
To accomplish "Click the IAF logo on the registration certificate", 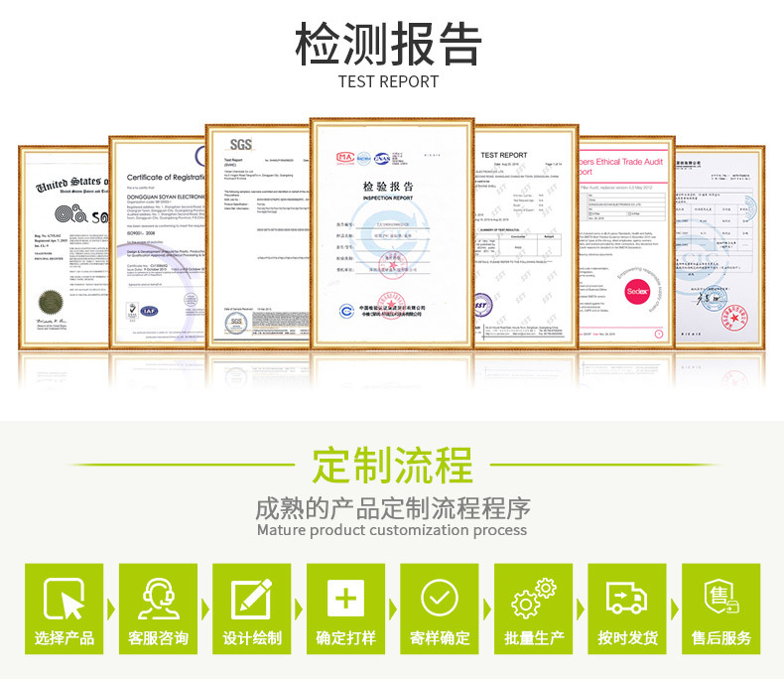I will coord(149,311).
